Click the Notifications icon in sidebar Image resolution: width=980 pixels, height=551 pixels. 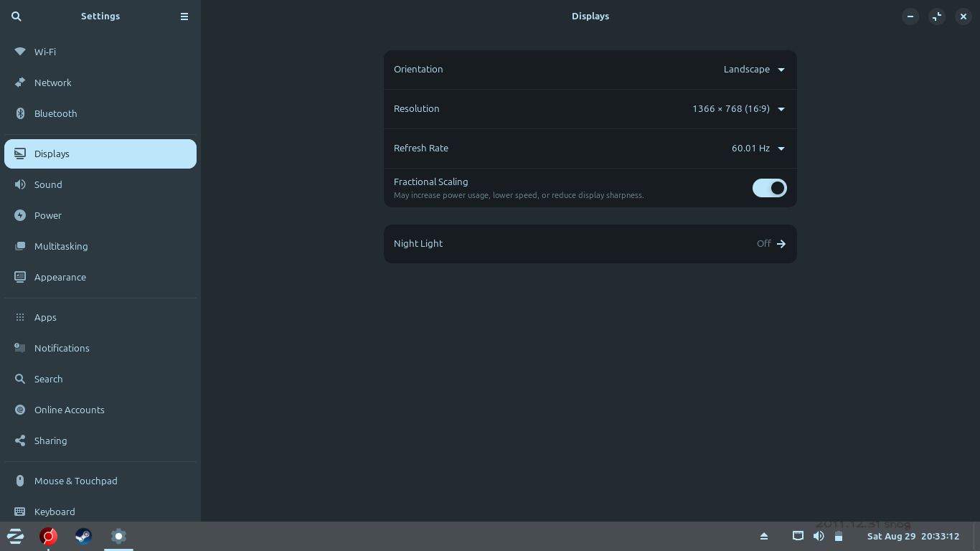click(x=20, y=348)
